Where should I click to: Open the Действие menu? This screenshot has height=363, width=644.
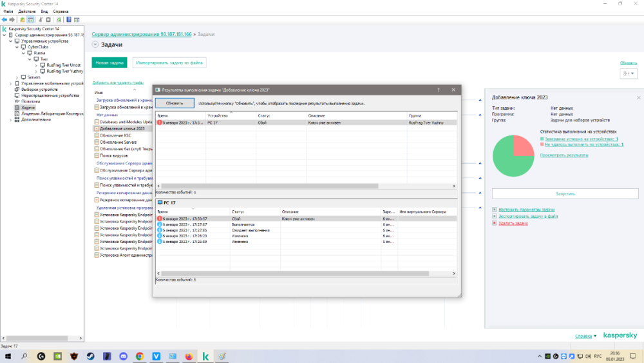pos(27,12)
